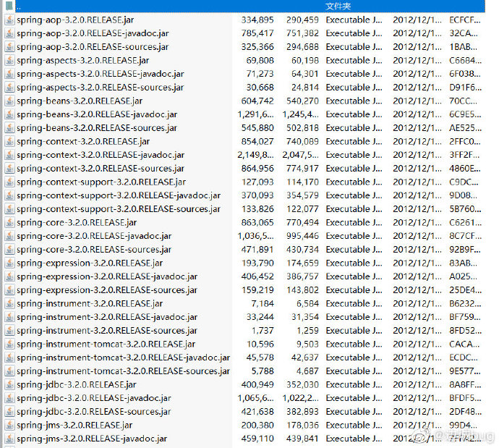The width and height of the screenshot is (499, 448).
Task: Click the icon of spring-core-3.2.0.RELEASE-javadoc.jar
Action: (10, 236)
